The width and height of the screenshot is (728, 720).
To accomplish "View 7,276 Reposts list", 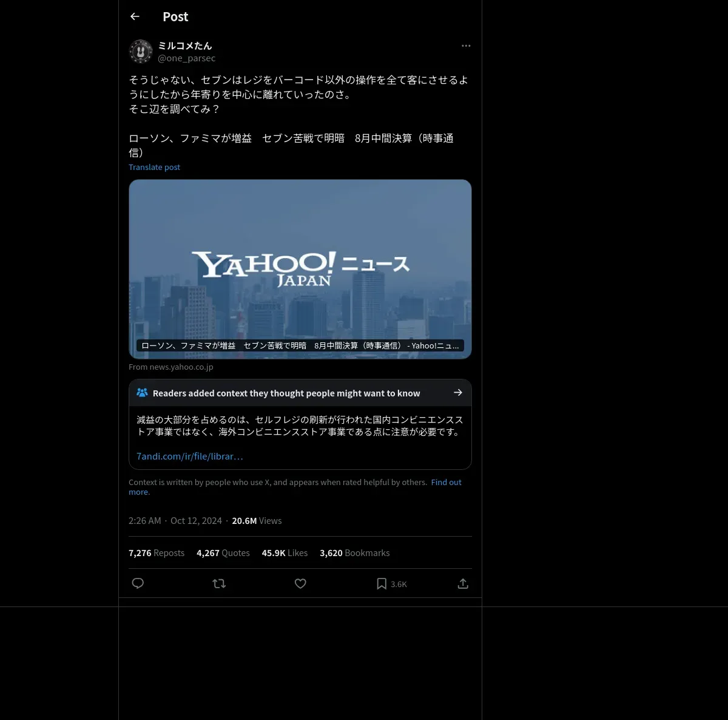I will point(157,553).
